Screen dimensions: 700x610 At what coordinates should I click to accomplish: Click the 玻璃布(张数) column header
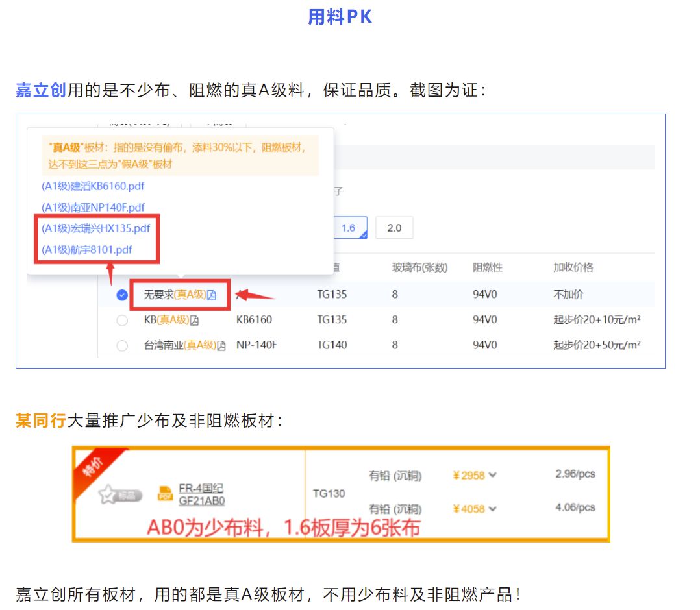(419, 267)
